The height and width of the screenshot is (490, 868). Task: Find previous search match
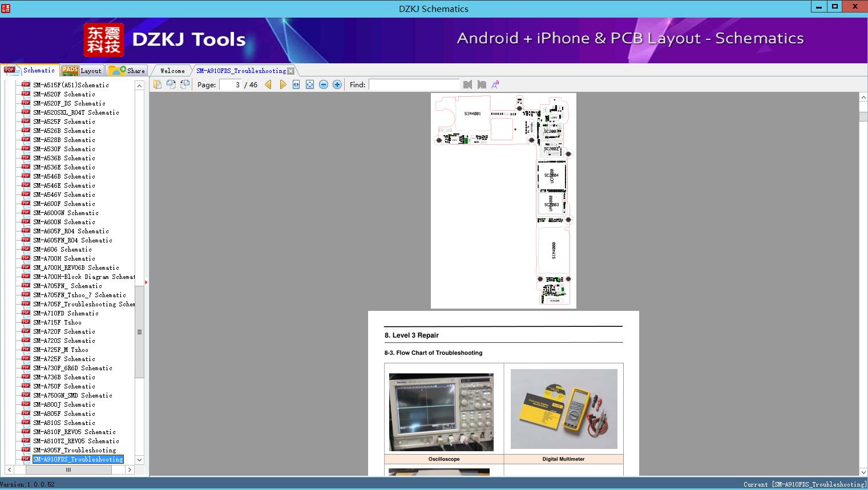pos(468,84)
